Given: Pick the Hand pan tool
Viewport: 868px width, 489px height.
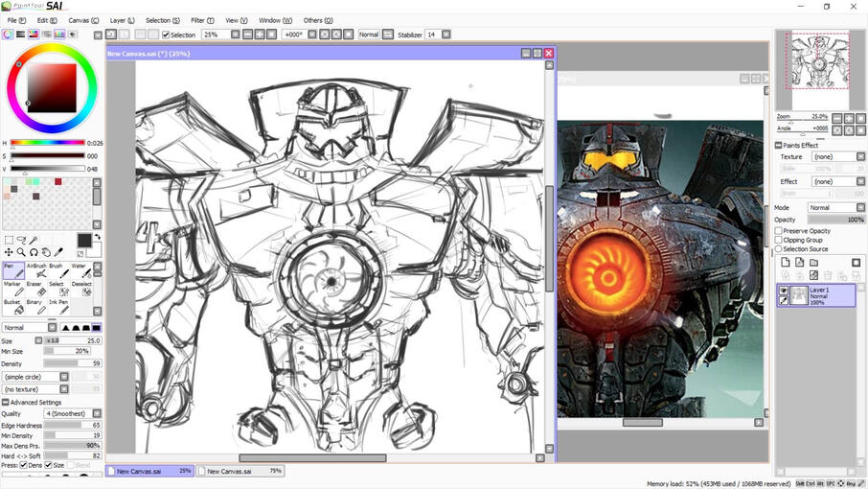Looking at the screenshot, I should pyautogui.click(x=46, y=252).
